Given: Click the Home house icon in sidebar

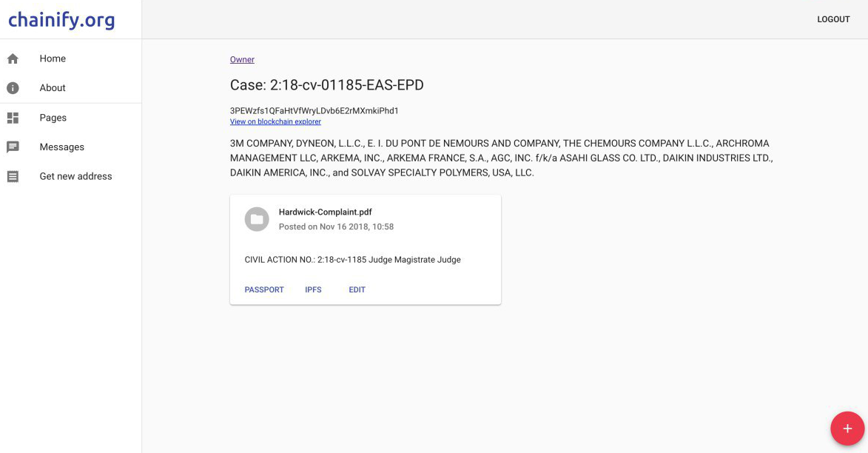Looking at the screenshot, I should 13,58.
